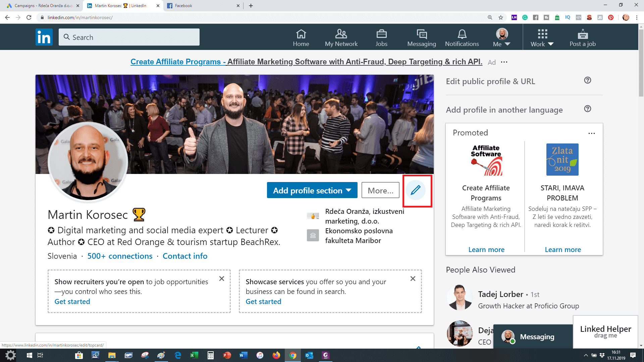Open help icon beside Edit public profile
This screenshot has width=644, height=362.
587,80
